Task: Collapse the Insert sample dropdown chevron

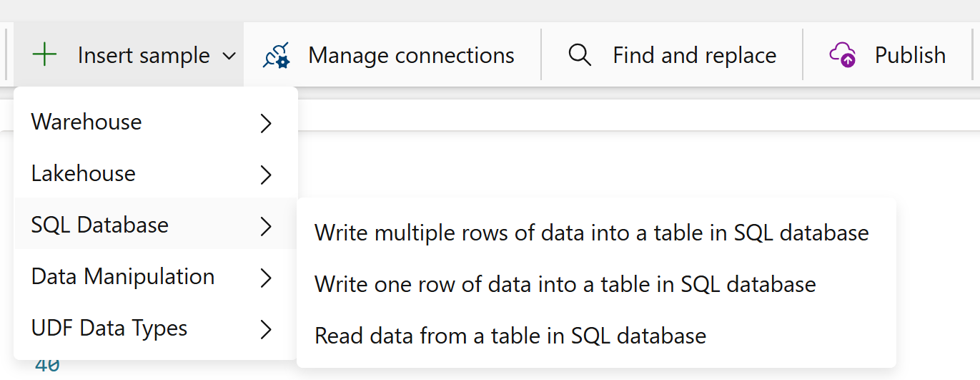Action: [229, 56]
